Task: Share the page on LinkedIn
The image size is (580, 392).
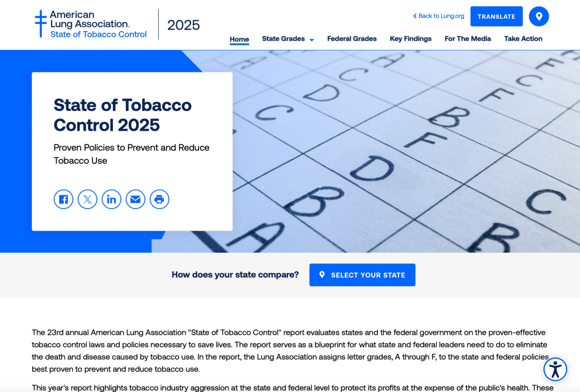Action: pos(111,199)
